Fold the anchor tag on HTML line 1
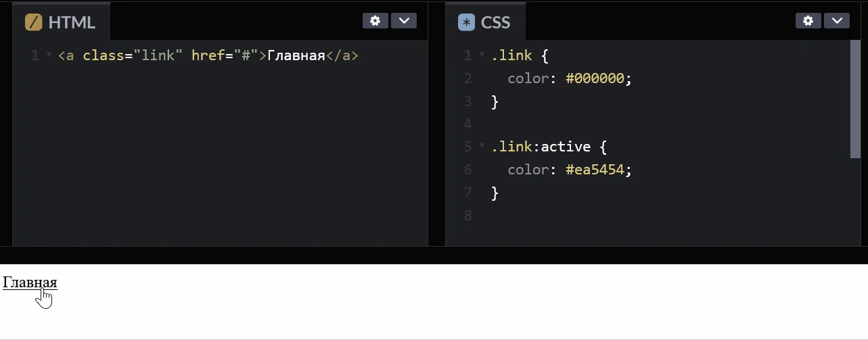Viewport: 868px width, 340px height. click(x=49, y=55)
